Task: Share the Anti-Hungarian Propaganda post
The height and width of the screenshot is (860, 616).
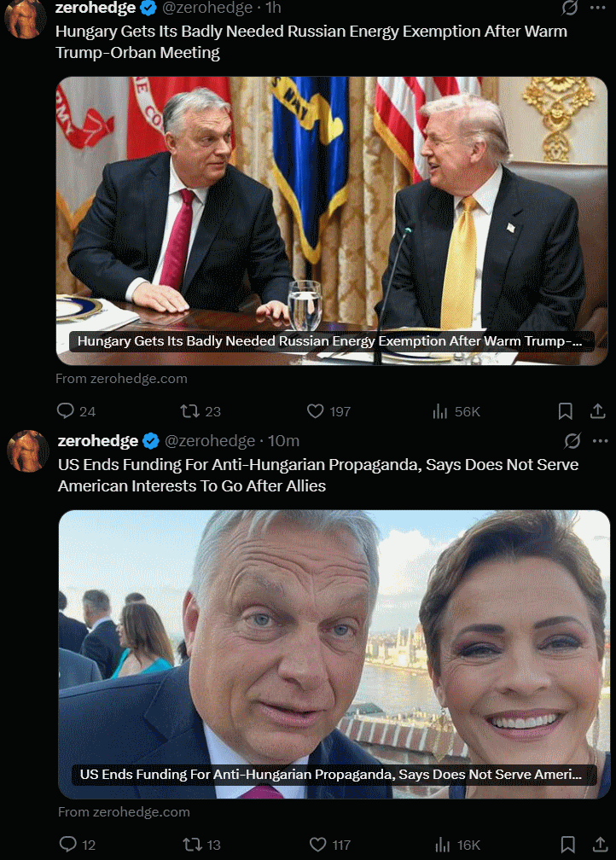Action: point(600,844)
